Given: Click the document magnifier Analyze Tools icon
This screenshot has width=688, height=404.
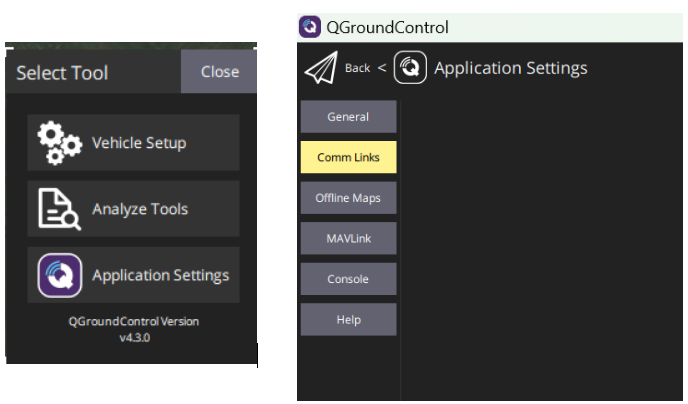Looking at the screenshot, I should [56, 209].
